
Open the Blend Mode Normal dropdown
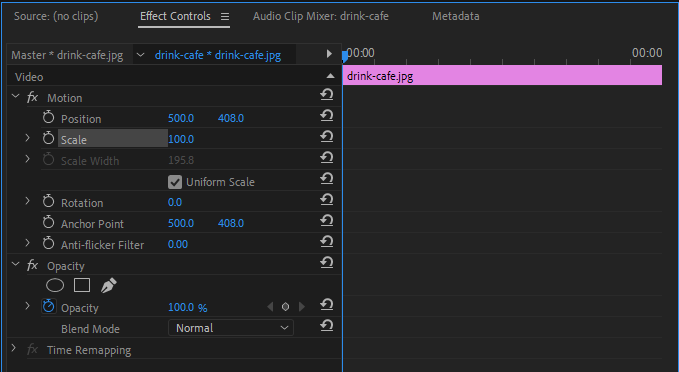click(x=231, y=328)
